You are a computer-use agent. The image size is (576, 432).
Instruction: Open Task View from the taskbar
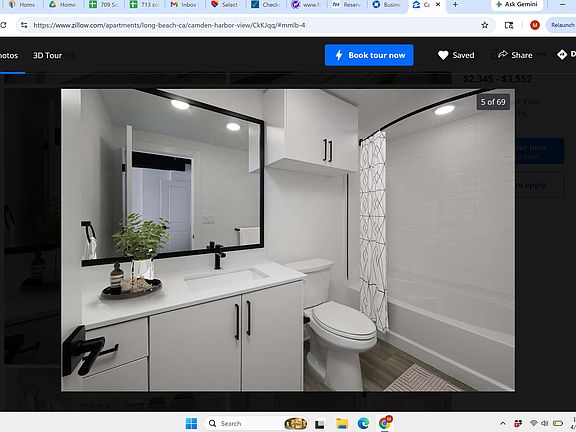[320, 424]
